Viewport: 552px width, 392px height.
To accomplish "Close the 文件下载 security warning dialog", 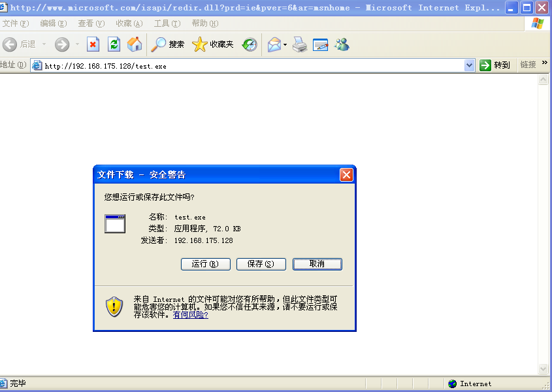I will point(346,174).
